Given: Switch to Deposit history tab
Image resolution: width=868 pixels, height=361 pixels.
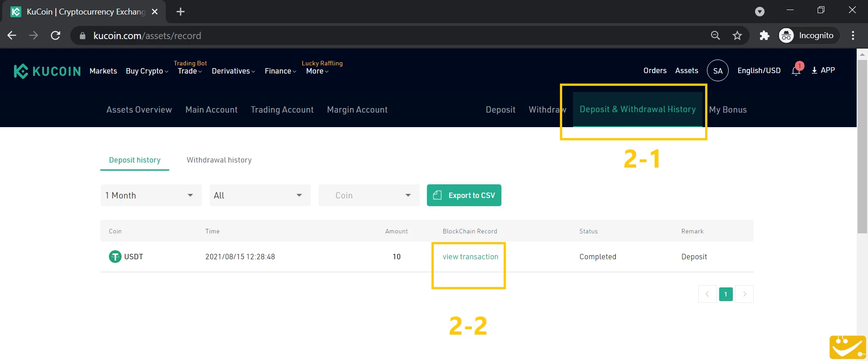Looking at the screenshot, I should (x=135, y=160).
